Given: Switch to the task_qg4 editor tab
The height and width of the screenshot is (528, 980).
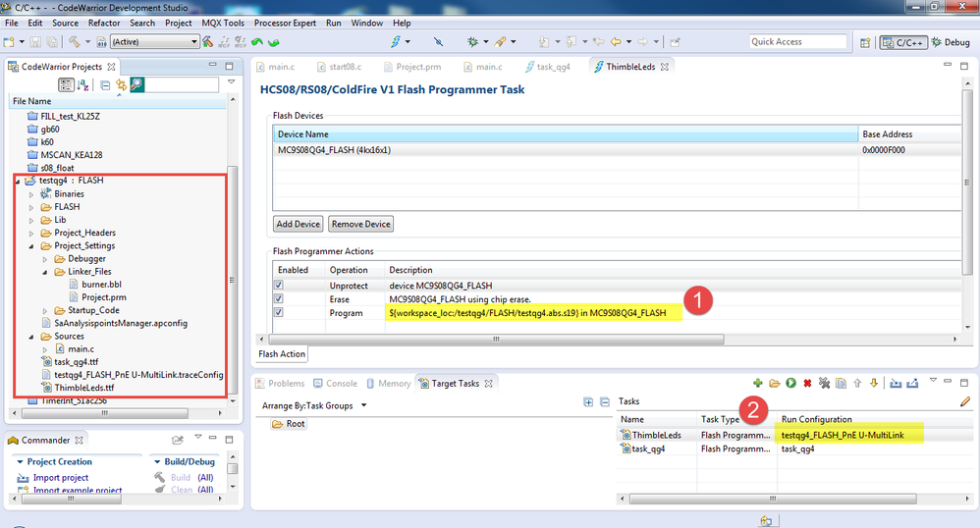Looking at the screenshot, I should coord(547,67).
